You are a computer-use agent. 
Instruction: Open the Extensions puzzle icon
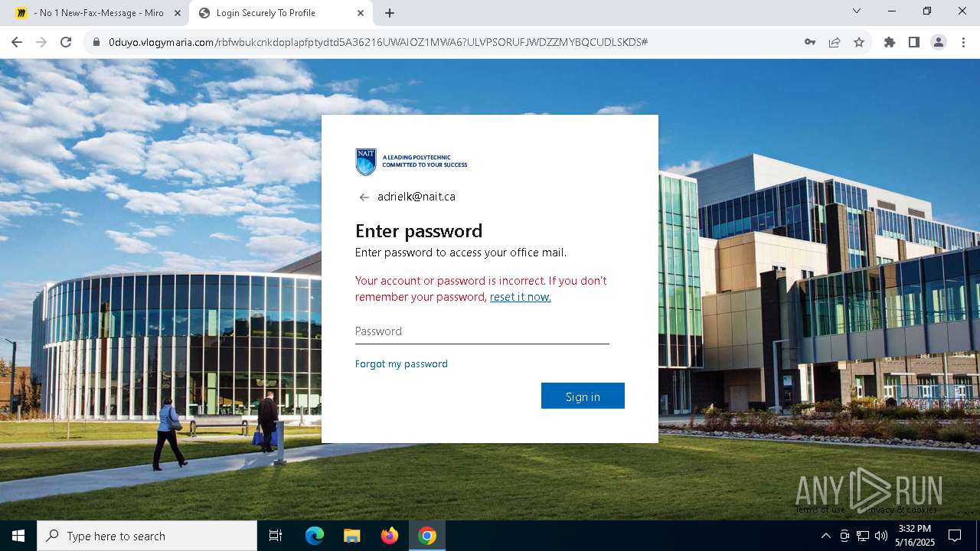(890, 42)
